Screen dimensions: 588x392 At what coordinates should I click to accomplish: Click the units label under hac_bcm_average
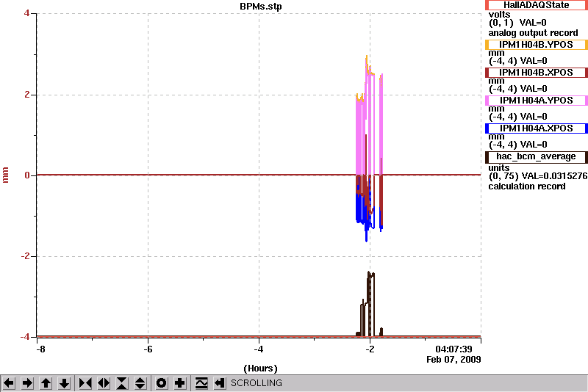(x=499, y=167)
